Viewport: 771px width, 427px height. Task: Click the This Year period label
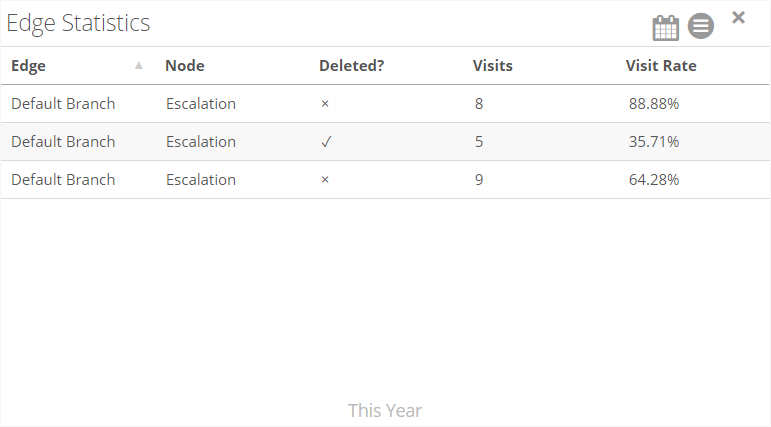click(385, 410)
